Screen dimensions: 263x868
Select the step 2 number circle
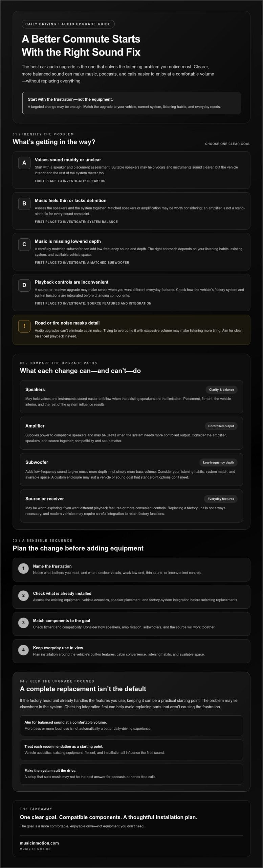click(23, 595)
